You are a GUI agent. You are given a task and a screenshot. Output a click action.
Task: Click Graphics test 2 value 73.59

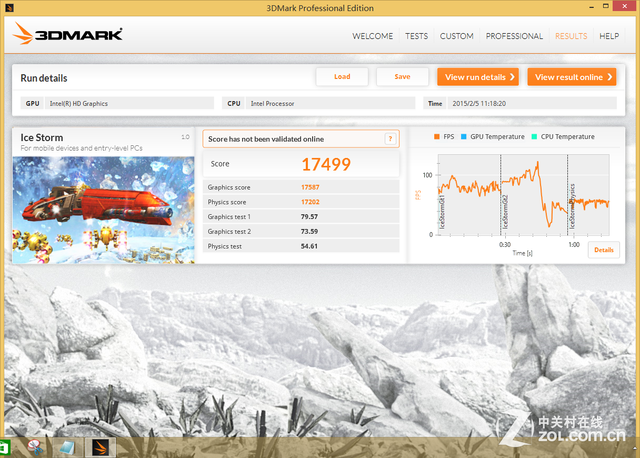[x=309, y=231]
